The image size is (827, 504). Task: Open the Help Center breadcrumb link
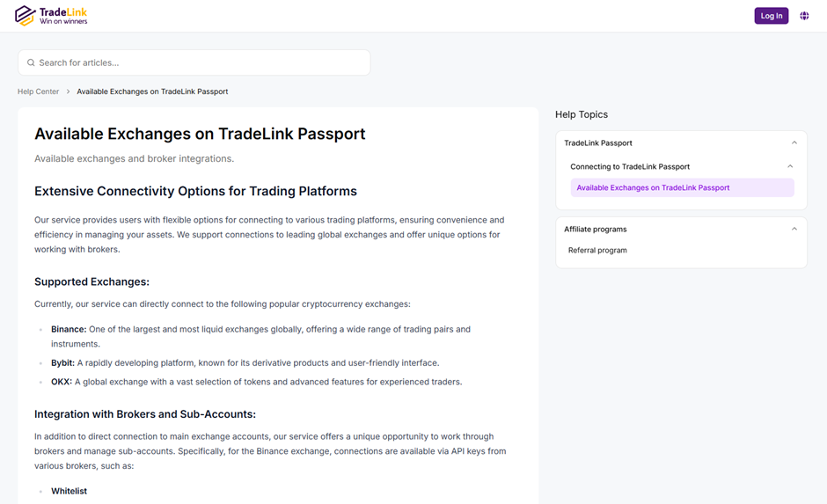point(38,91)
